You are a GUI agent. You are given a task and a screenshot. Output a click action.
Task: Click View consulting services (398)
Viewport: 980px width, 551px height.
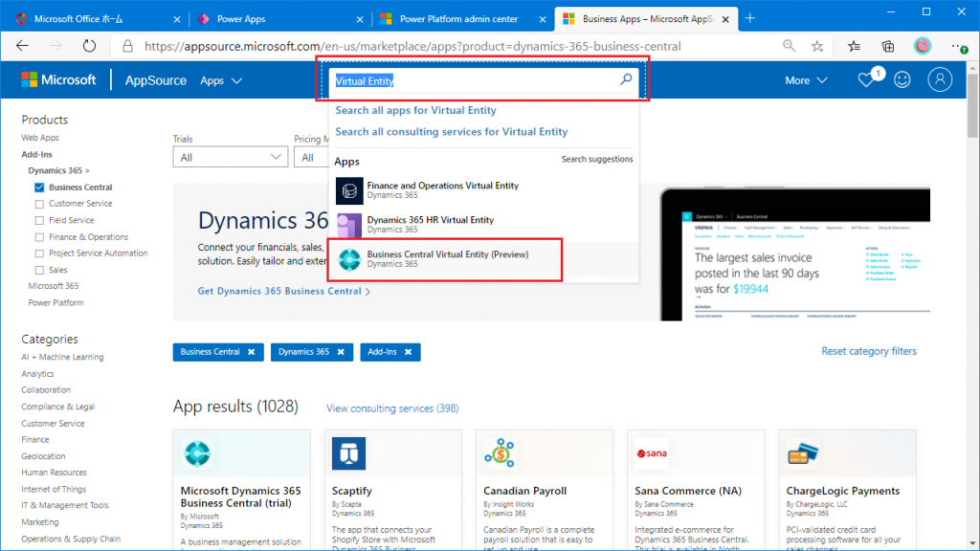392,408
